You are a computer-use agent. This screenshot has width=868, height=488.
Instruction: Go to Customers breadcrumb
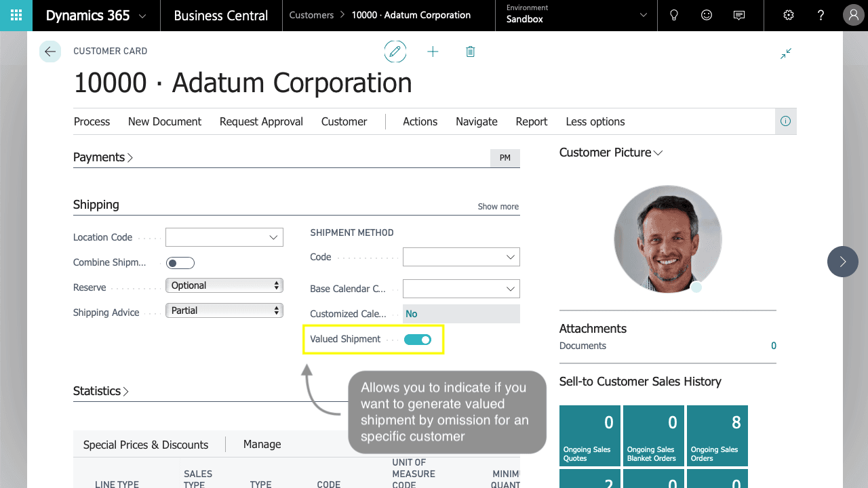pos(311,15)
